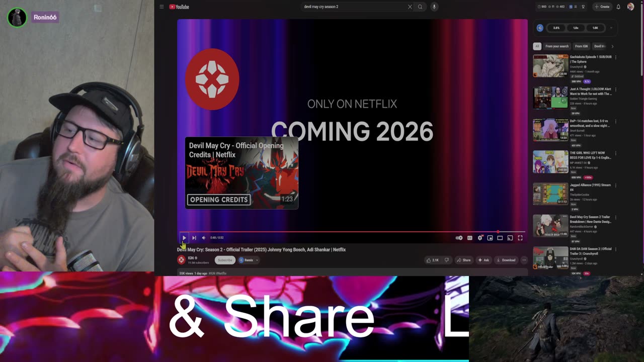644x362 pixels.
Task: Cast the video to a TV
Action: [510, 238]
